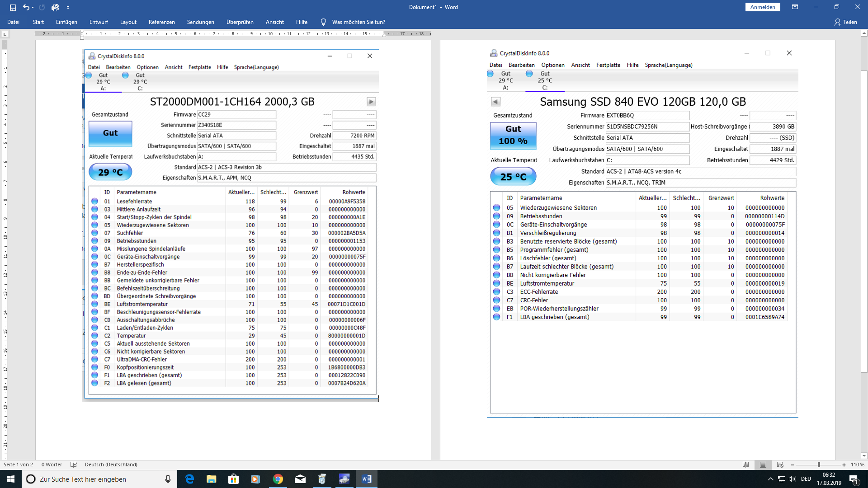Image resolution: width=868 pixels, height=488 pixels.
Task: Click the tab selector at ruler corner
Action: coord(5,34)
